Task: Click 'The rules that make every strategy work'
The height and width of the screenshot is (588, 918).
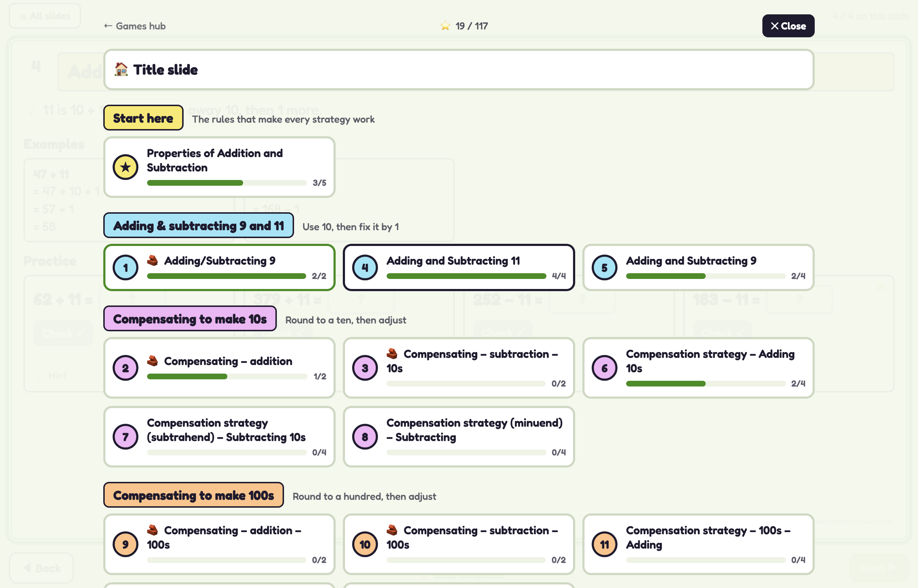Action: click(283, 119)
